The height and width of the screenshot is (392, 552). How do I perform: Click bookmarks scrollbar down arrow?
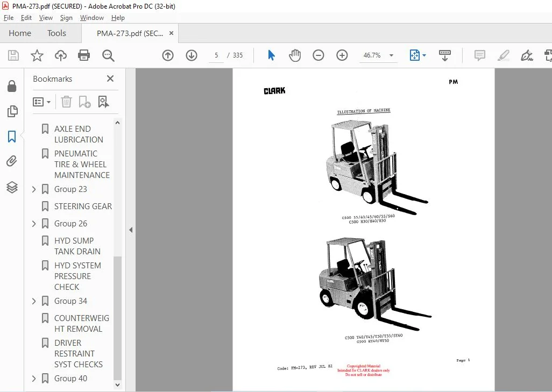click(x=118, y=385)
